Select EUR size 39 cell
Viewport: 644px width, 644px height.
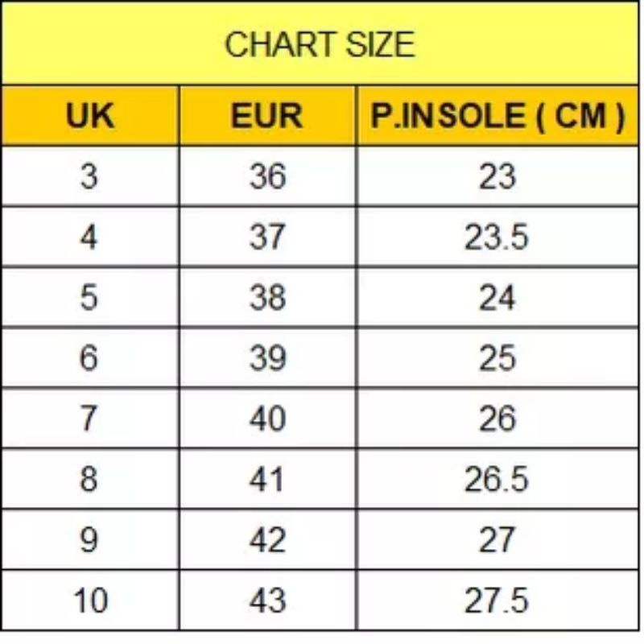click(267, 357)
